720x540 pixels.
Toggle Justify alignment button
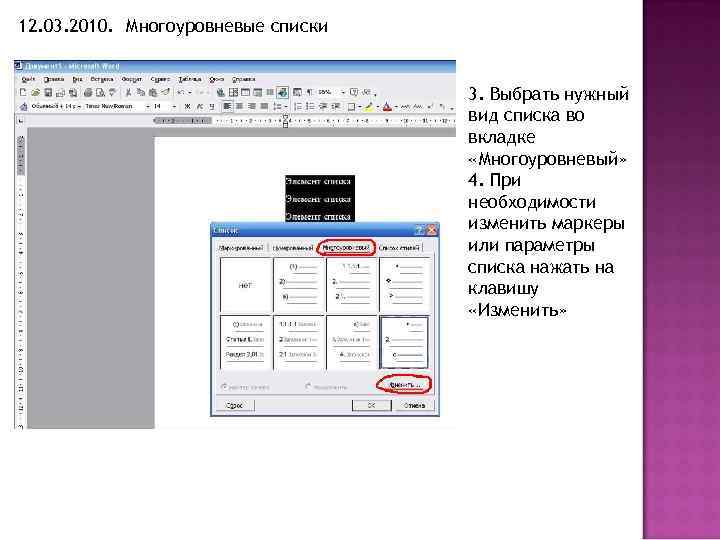tap(264, 106)
